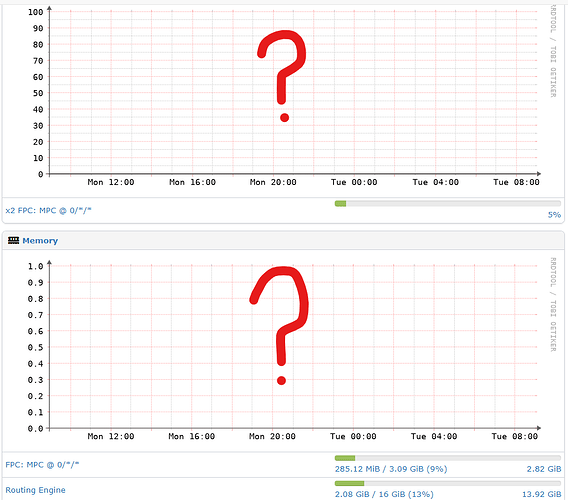Click the 2.82 GiB free memory value
Image resolution: width=568 pixels, height=500 pixels.
544,469
